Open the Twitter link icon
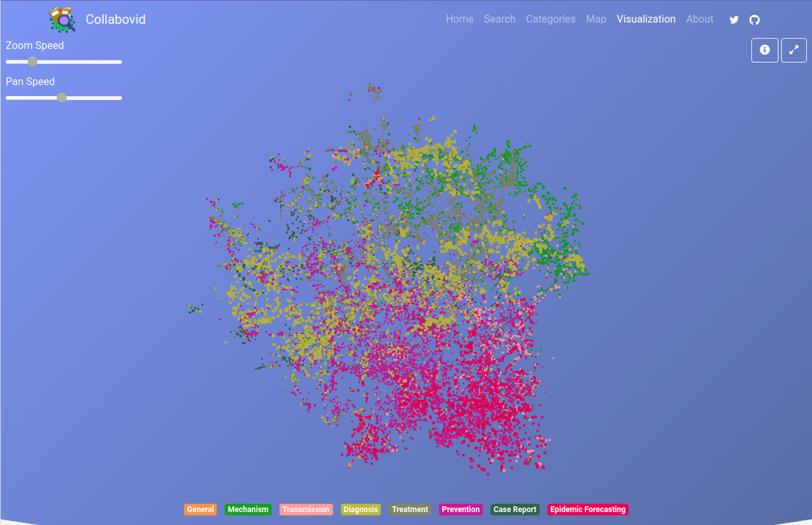 tap(734, 20)
